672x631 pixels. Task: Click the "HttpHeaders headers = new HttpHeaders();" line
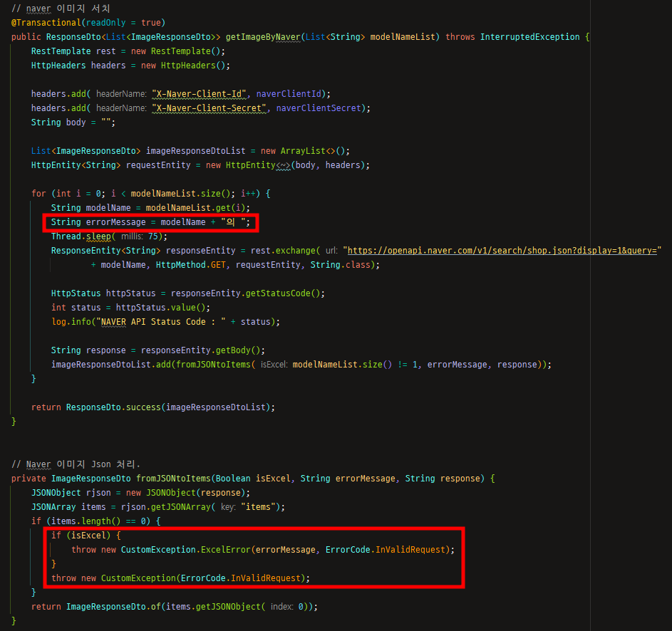click(x=130, y=65)
